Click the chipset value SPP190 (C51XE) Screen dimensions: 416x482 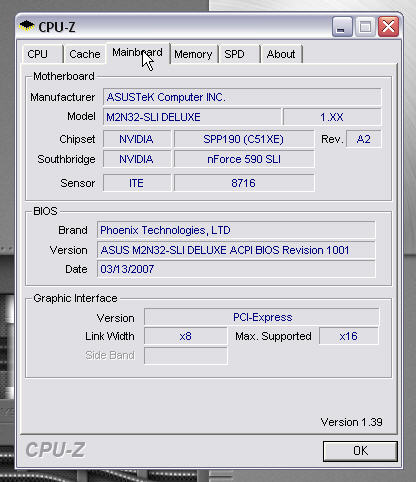tap(244, 139)
